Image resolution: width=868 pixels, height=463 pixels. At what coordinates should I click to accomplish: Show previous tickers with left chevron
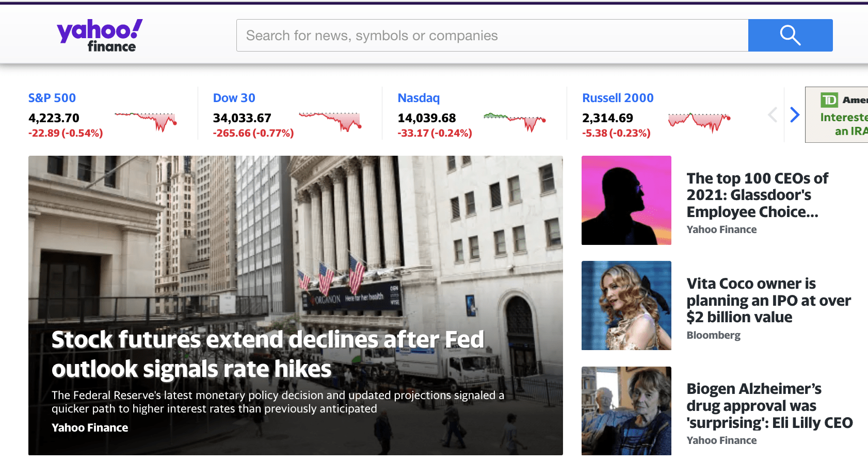coord(773,114)
